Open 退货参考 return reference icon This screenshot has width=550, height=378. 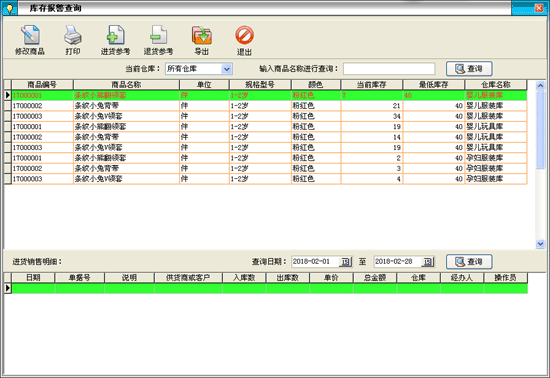(x=158, y=35)
